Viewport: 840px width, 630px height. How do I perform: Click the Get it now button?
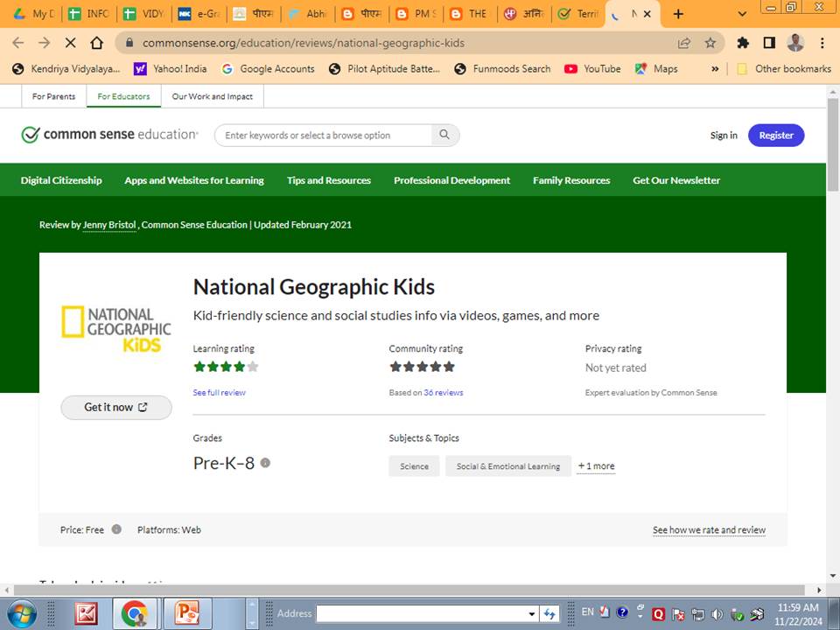[115, 407]
